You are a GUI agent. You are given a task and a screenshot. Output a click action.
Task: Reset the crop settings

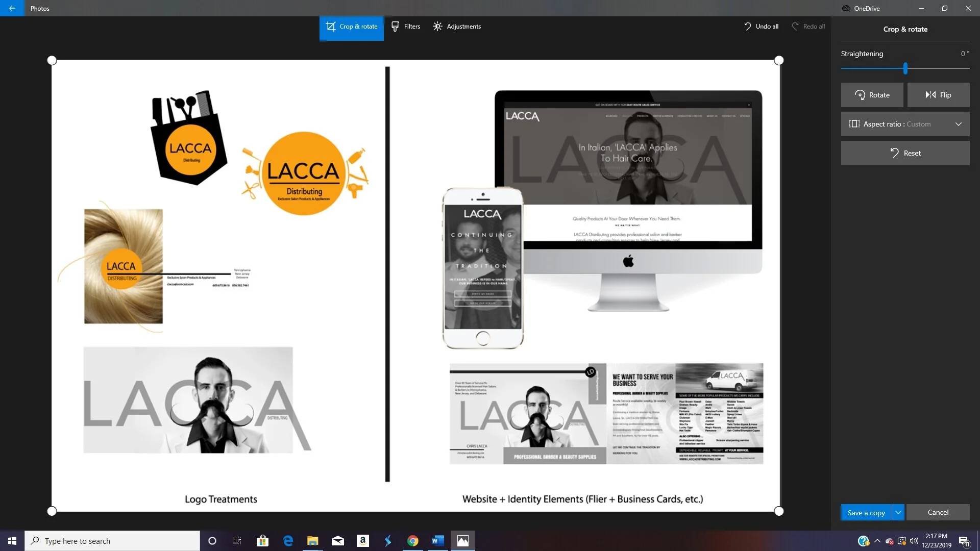pyautogui.click(x=905, y=153)
